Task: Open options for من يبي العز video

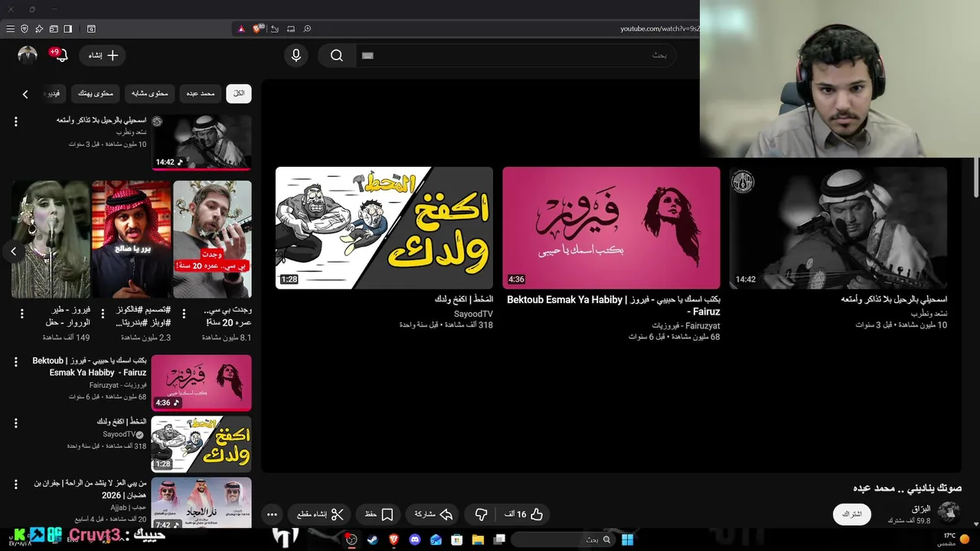Action: 15,484
